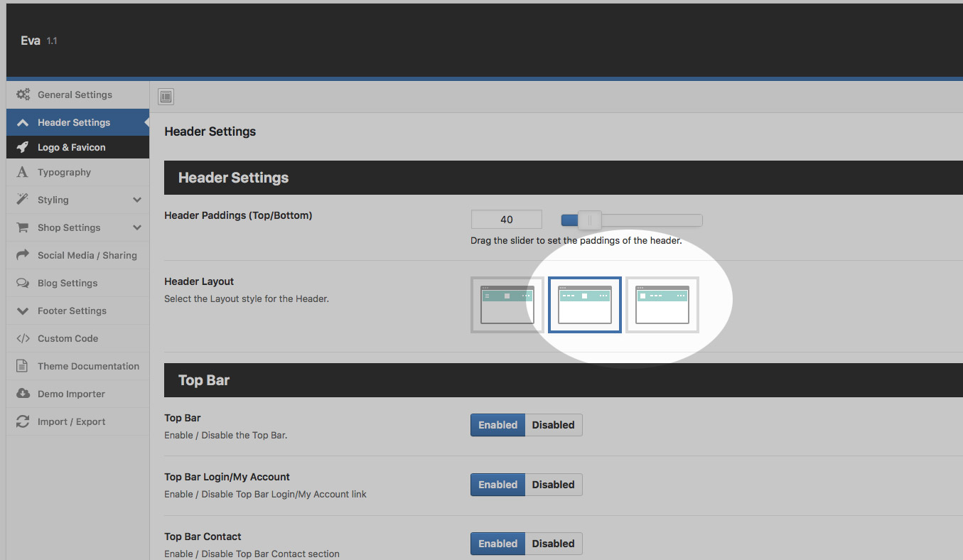Click the Custom Code brackets icon
Screen dimensions: 963x560
[23, 338]
